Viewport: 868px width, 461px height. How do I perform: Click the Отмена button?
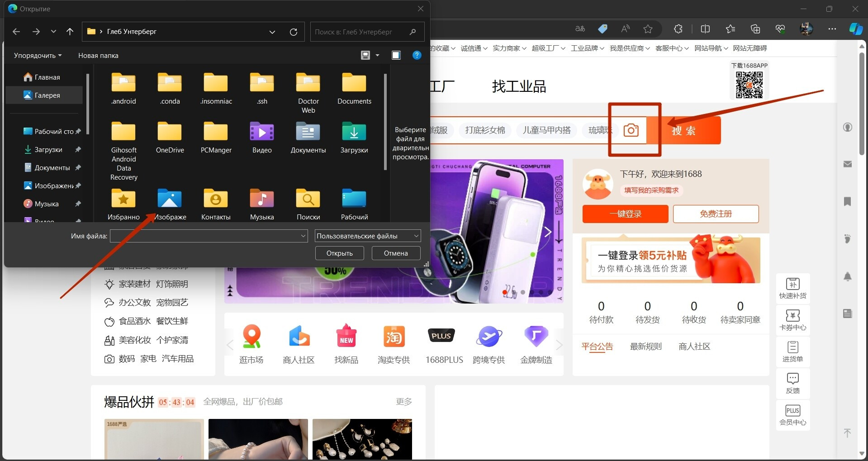coord(396,253)
